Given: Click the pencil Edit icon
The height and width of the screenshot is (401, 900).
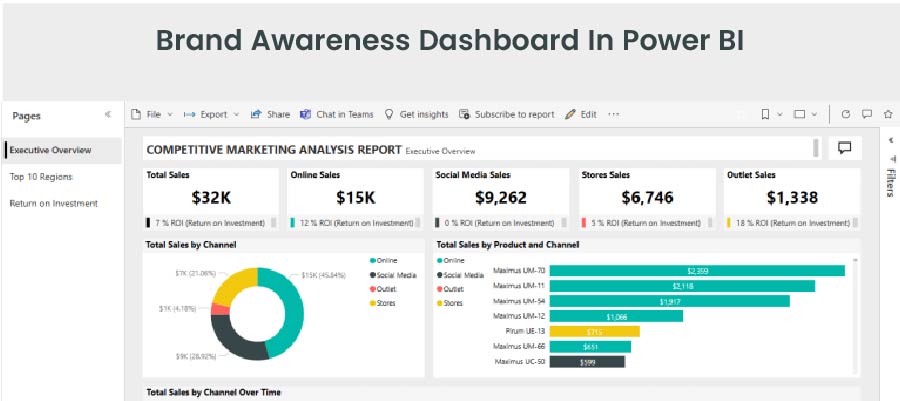Looking at the screenshot, I should coord(570,114).
